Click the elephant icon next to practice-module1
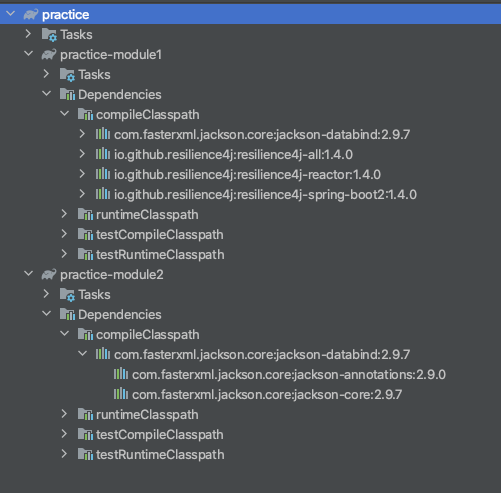Image resolution: width=501 pixels, height=493 pixels. (x=49, y=54)
